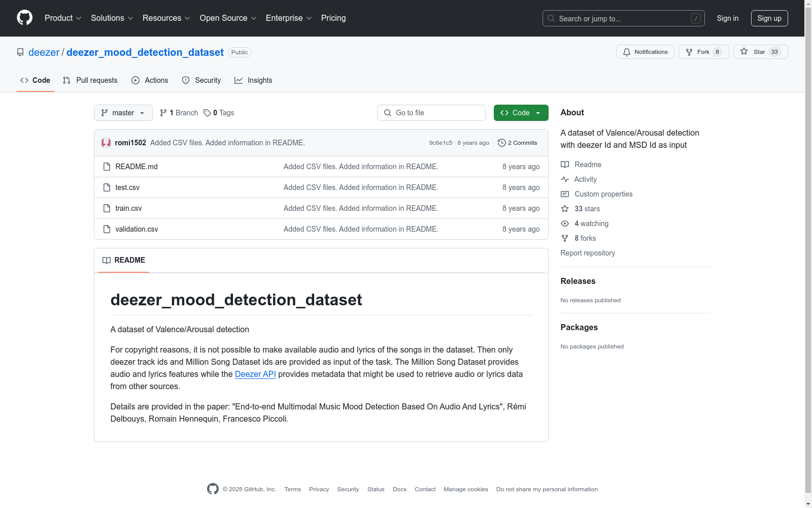Open the footer Privacy link
This screenshot has height=508, width=812.
319,489
